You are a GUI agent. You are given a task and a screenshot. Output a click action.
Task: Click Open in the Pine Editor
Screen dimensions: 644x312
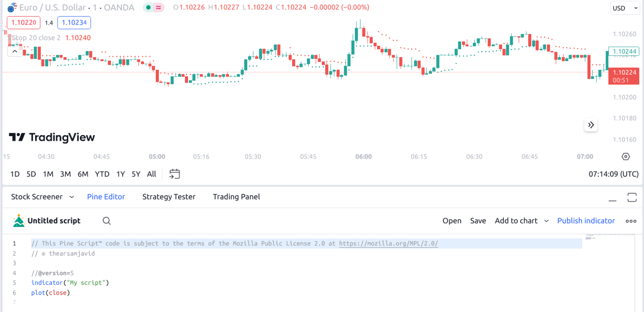click(452, 221)
